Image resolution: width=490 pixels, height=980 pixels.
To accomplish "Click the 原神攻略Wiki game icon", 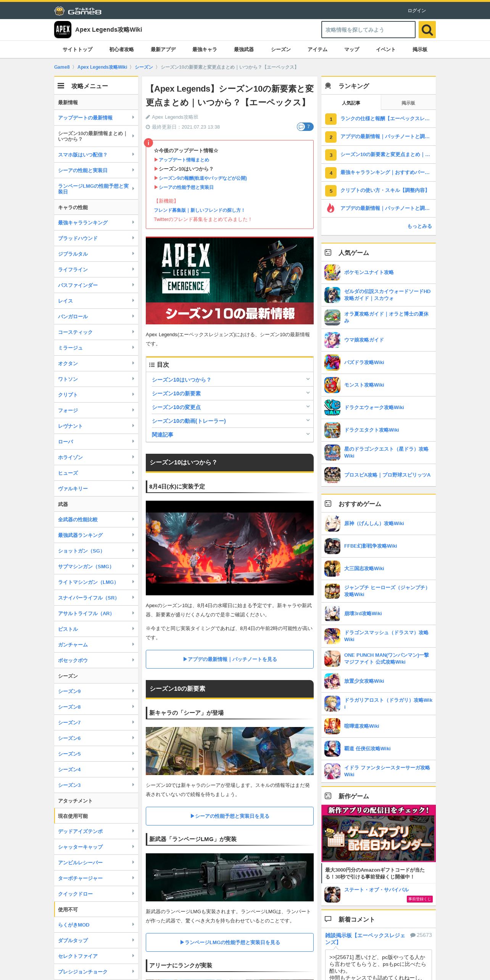I will pos(332,524).
